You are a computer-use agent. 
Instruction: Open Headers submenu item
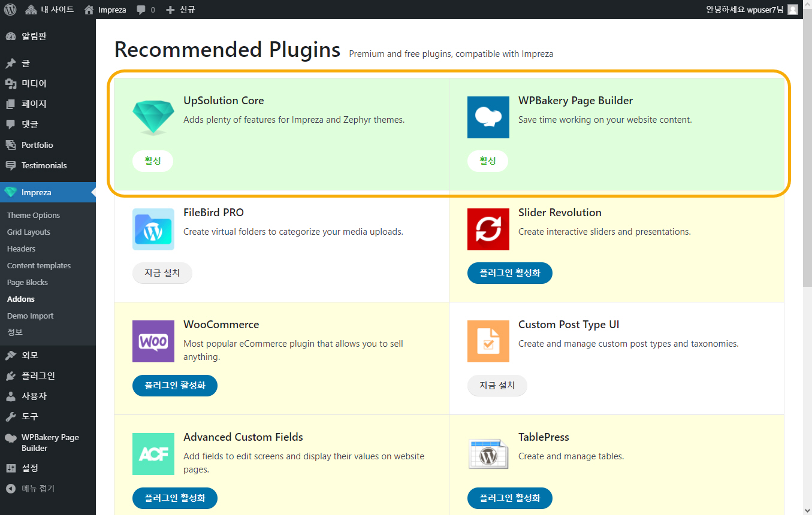tap(22, 249)
